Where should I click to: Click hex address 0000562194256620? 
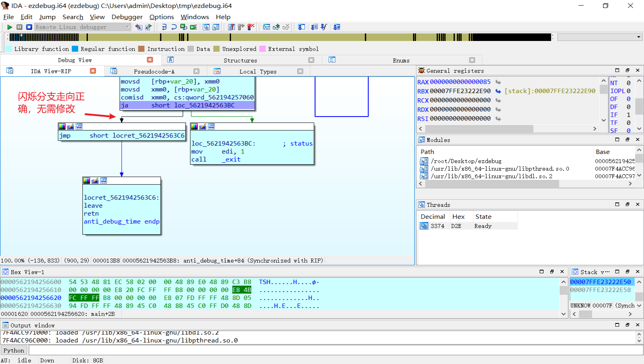click(31, 298)
